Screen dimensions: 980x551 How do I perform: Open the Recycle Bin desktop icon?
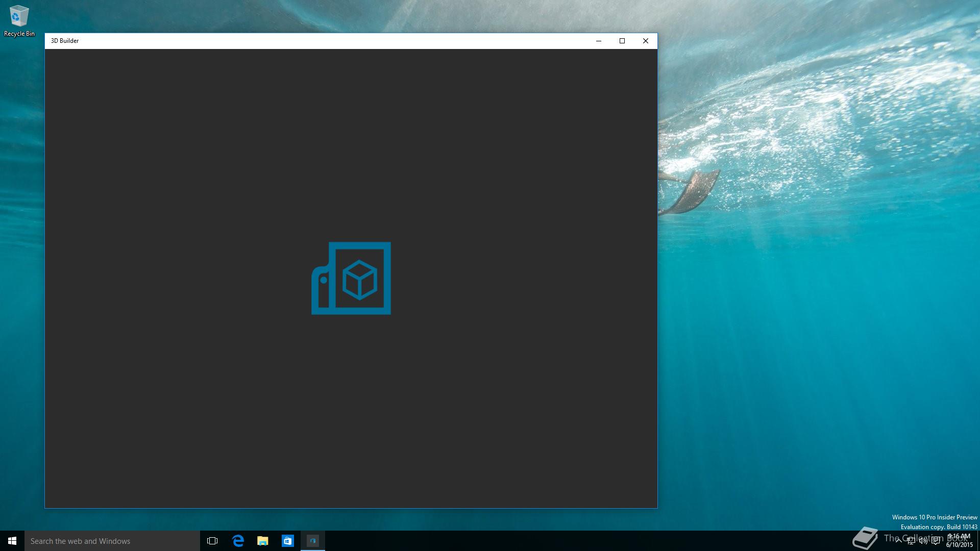(x=19, y=21)
